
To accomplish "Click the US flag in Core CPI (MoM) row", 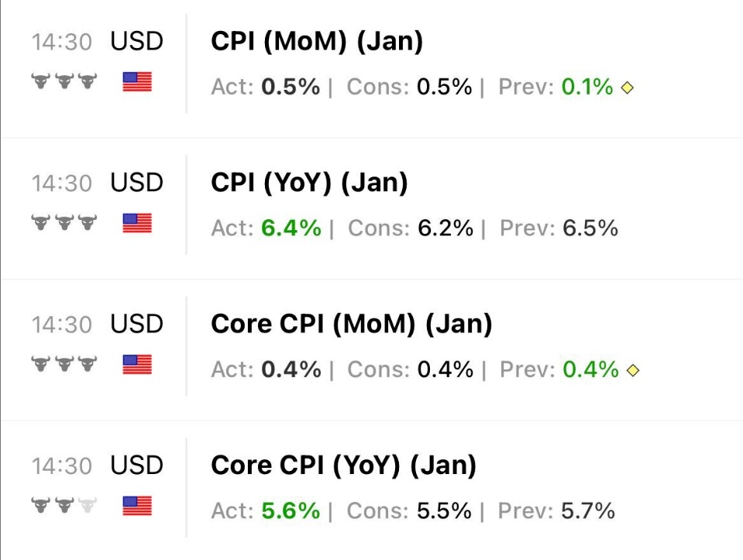I will click(x=137, y=364).
